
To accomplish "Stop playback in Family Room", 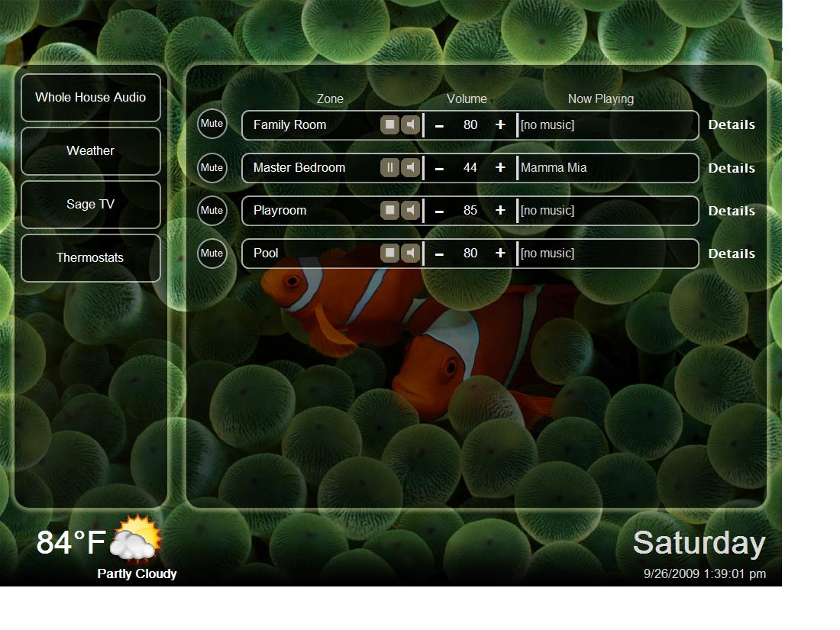I will click(390, 124).
